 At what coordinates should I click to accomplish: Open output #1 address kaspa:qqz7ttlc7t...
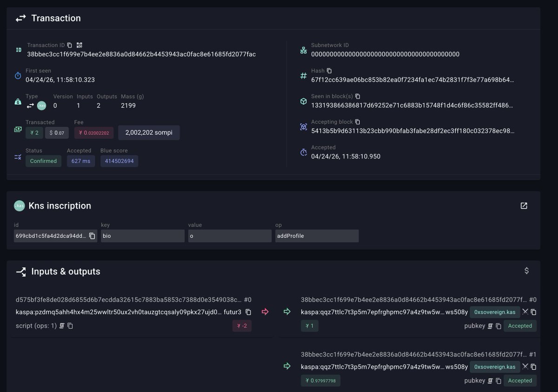click(384, 367)
